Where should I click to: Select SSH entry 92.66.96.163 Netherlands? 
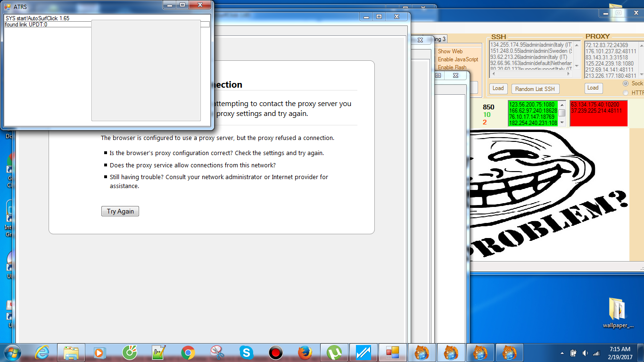pyautogui.click(x=531, y=63)
